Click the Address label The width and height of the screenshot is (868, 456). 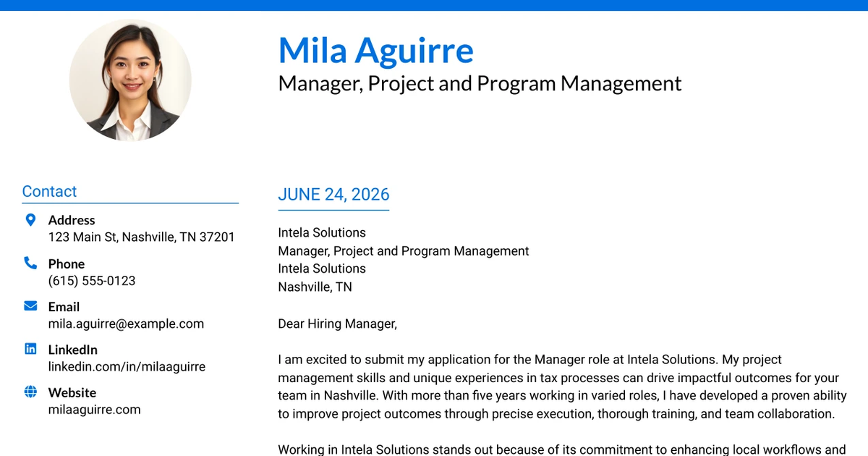tap(72, 220)
